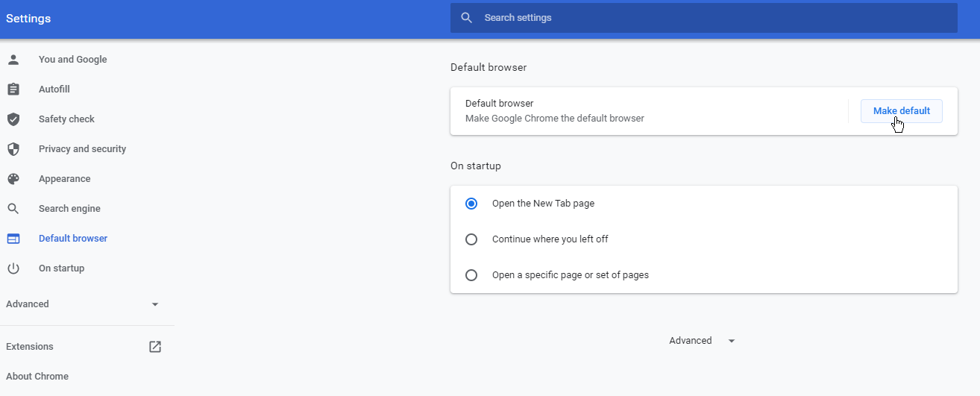
Task: Focus the Search settings field
Action: (x=704, y=18)
